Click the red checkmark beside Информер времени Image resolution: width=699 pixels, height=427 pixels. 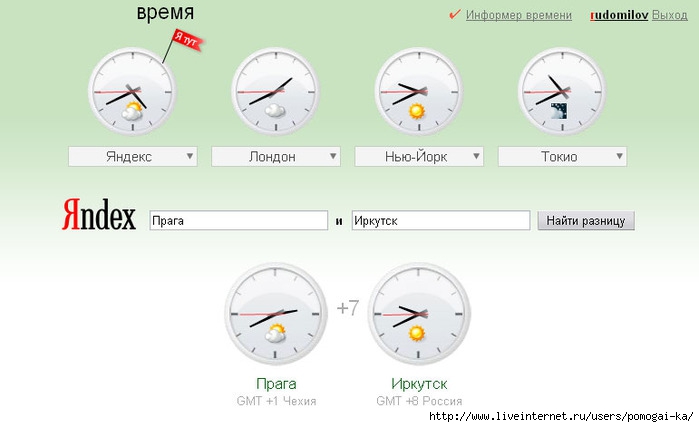click(x=454, y=15)
